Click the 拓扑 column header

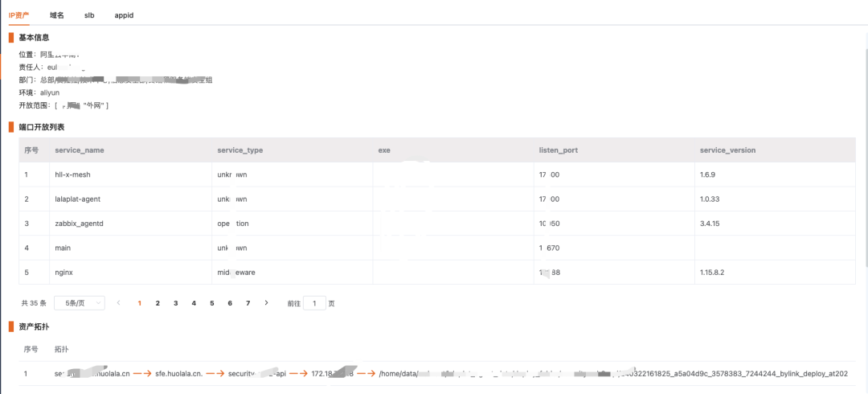61,349
